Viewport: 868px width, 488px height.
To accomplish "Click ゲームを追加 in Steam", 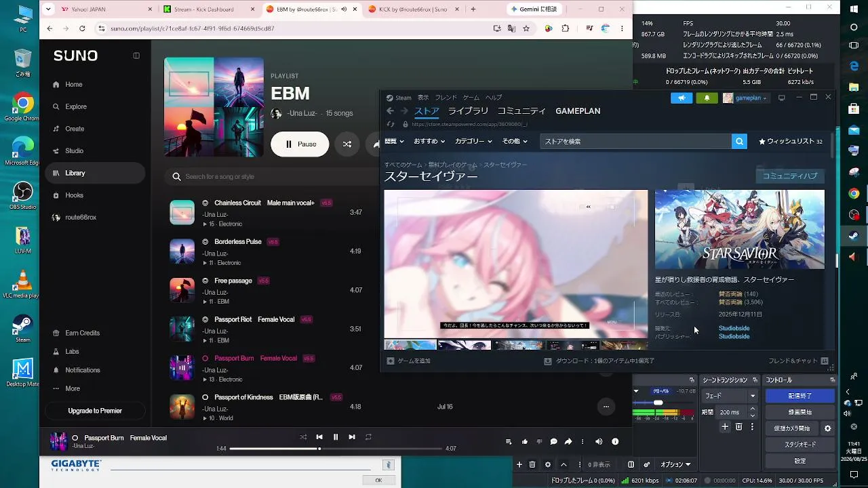I will (x=408, y=361).
